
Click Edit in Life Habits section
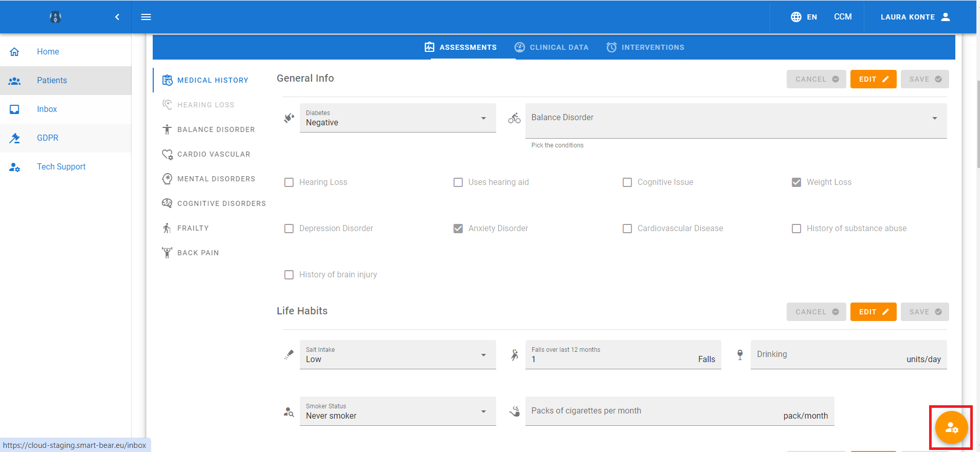tap(873, 312)
